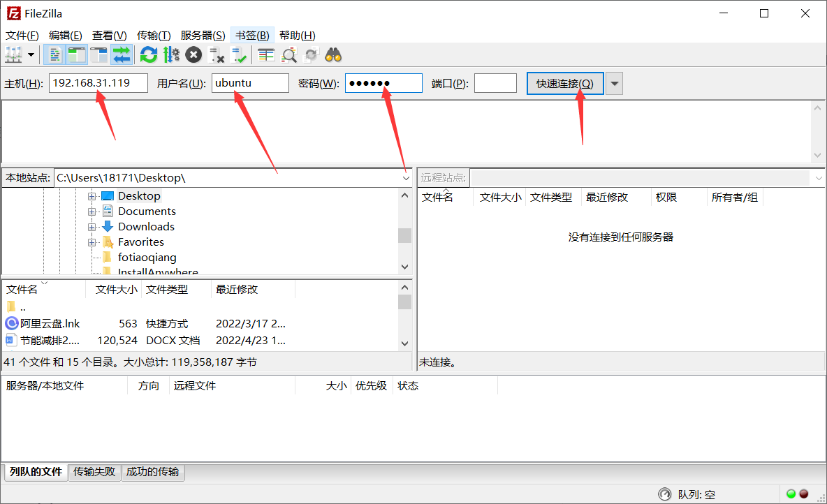The image size is (827, 504).
Task: Toggle the message log display
Action: coord(54,55)
